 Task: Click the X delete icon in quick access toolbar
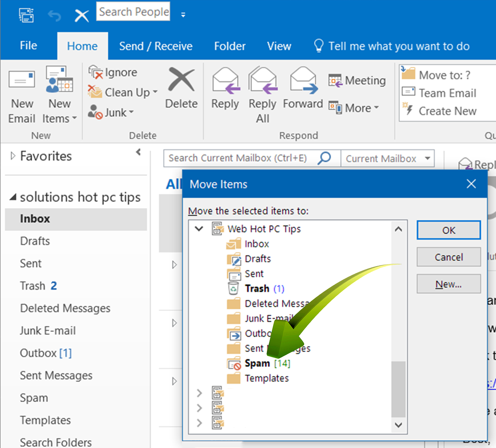coord(81,16)
